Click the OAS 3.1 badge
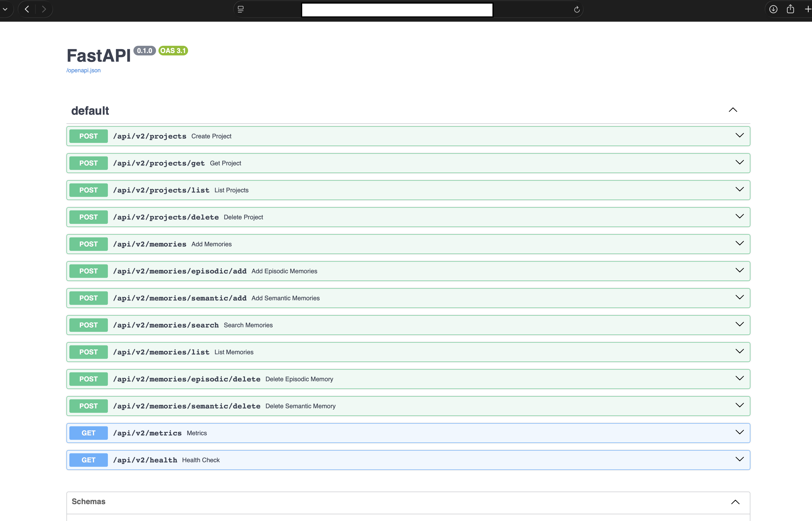The height and width of the screenshot is (521, 812). [173, 50]
